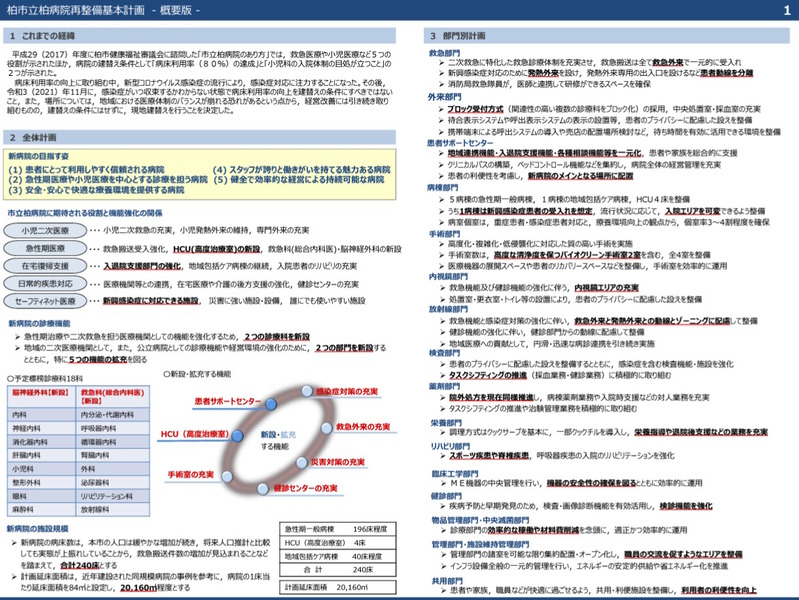
Task: Click the リハビリテーション科 table cell
Action: point(113,496)
